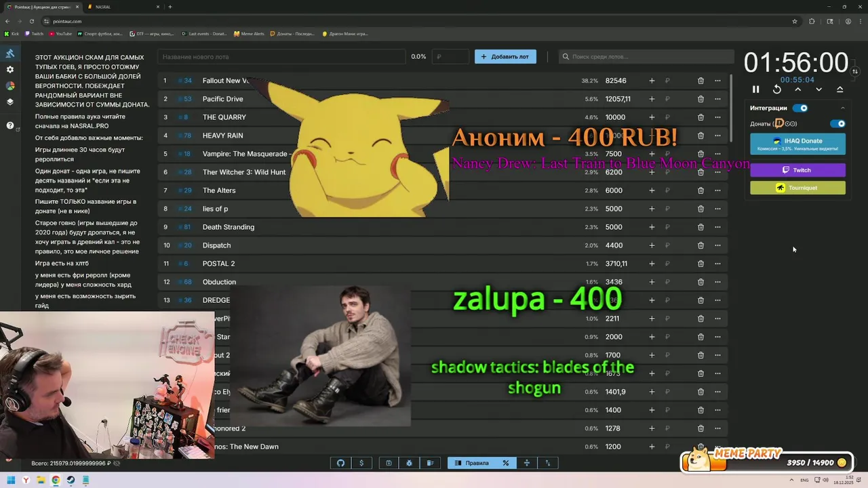Open more options for POSTAL 2 row
868x488 pixels.
pos(717,264)
